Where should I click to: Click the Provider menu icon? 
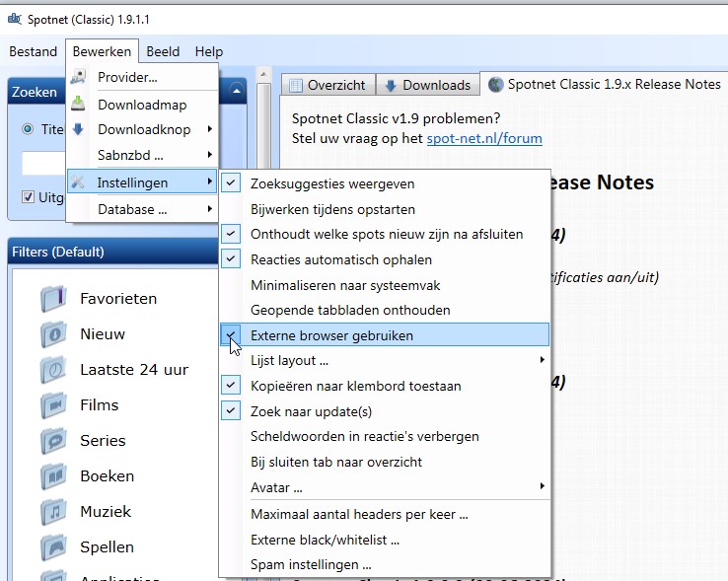tap(78, 77)
